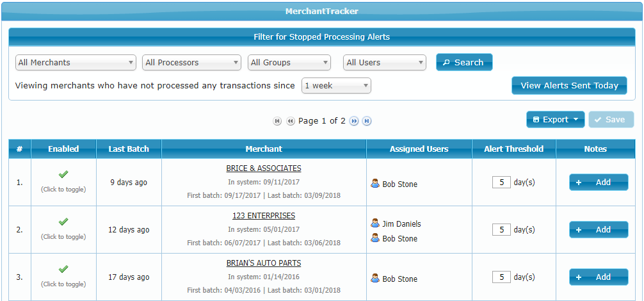Screen dimensions: 644x301
Task: Click the previous page pagination icon
Action: pyautogui.click(x=290, y=121)
